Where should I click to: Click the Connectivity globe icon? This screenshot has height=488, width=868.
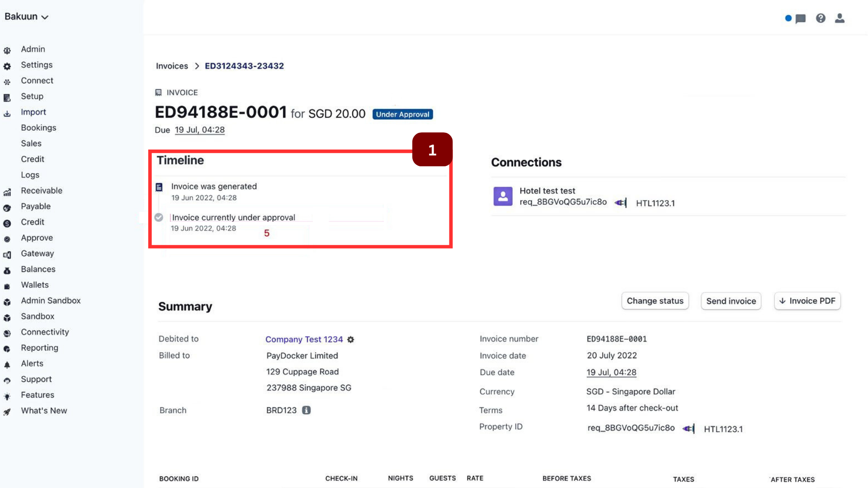7,333
